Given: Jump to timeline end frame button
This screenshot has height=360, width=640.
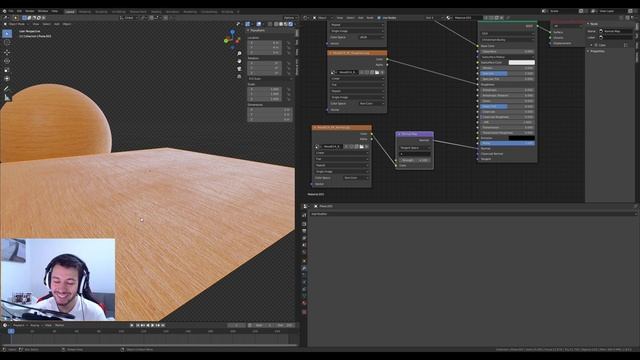Looking at the screenshot, I should 163,325.
